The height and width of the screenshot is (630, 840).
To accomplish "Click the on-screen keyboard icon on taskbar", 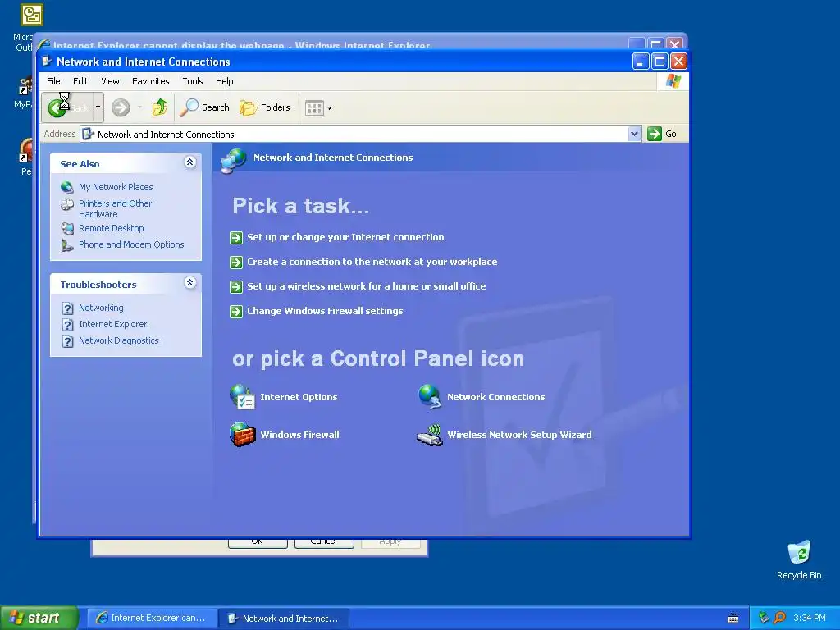I will pyautogui.click(x=733, y=619).
